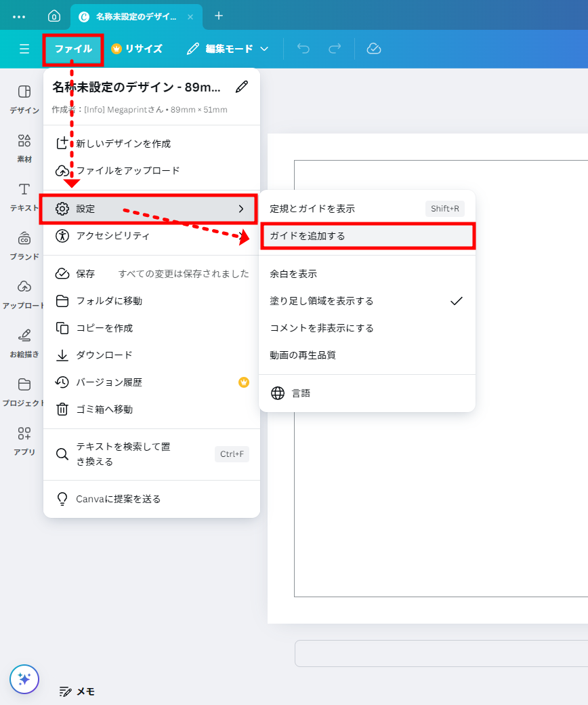
Task: Toggle 定規とガイドを表示
Action: [367, 209]
